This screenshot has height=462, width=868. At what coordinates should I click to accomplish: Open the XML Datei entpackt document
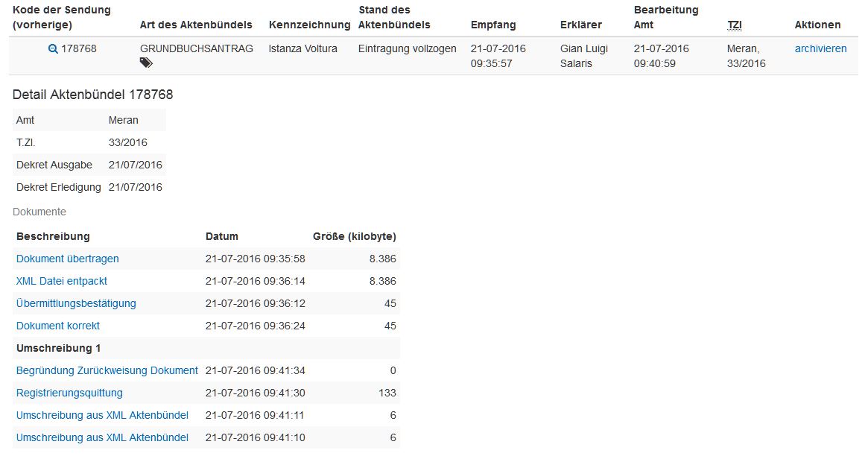(x=62, y=281)
